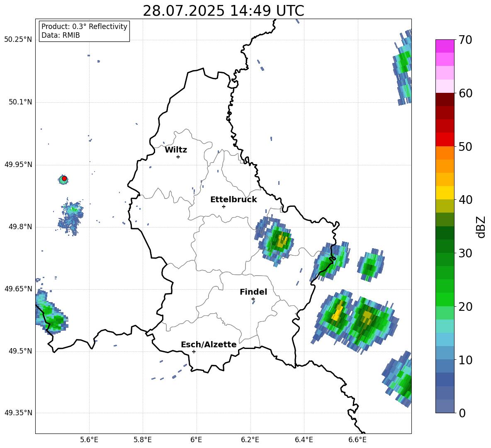This screenshot has width=491, height=448.
Task: Click the Wiltz city label
Action: (176, 150)
